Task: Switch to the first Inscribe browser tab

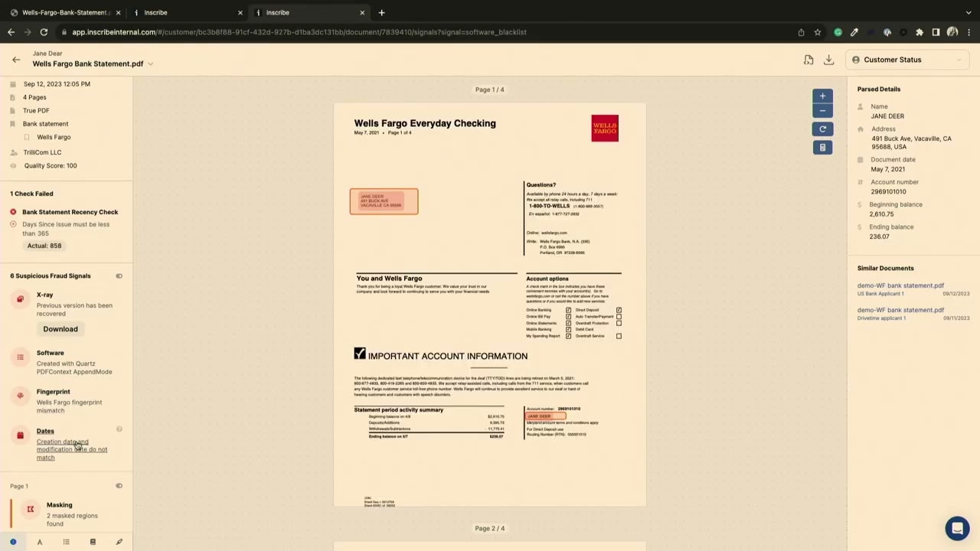Action: tap(155, 12)
